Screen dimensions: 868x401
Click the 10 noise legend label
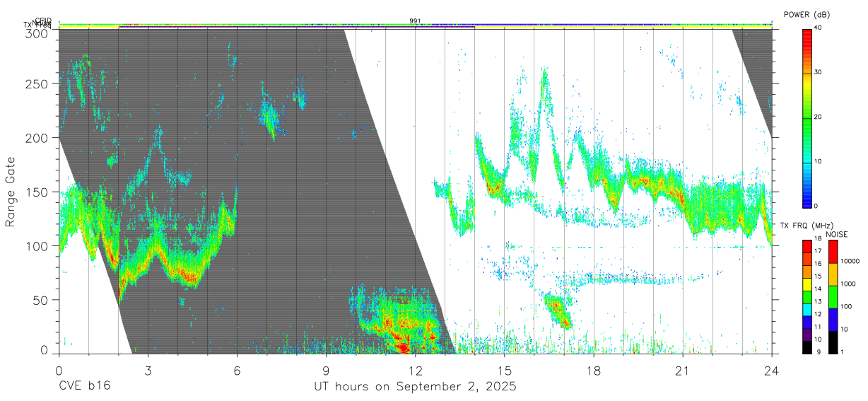845,330
